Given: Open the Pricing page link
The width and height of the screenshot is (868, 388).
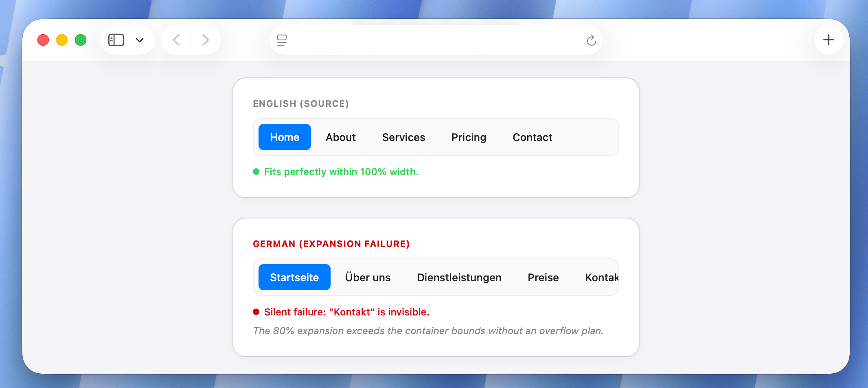Looking at the screenshot, I should click(468, 137).
